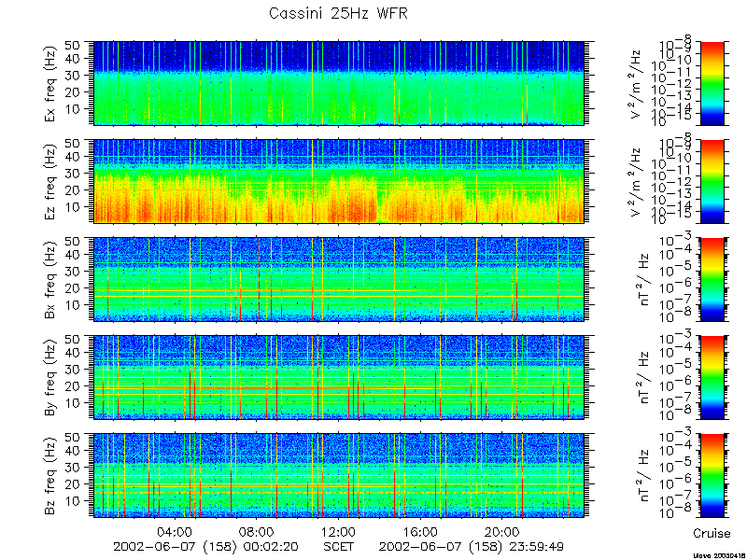Select the Bz frequency spectrogram panel
Image resolution: width=747 pixels, height=560 pixels.
click(x=339, y=476)
